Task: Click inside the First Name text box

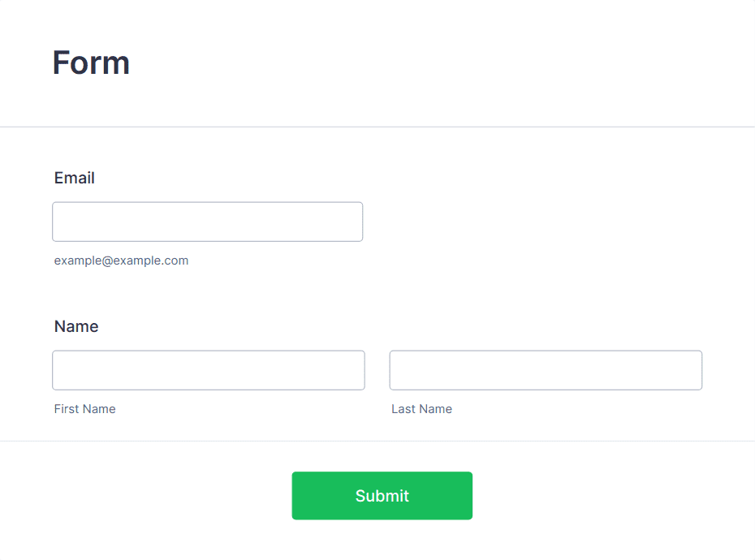Action: [209, 370]
